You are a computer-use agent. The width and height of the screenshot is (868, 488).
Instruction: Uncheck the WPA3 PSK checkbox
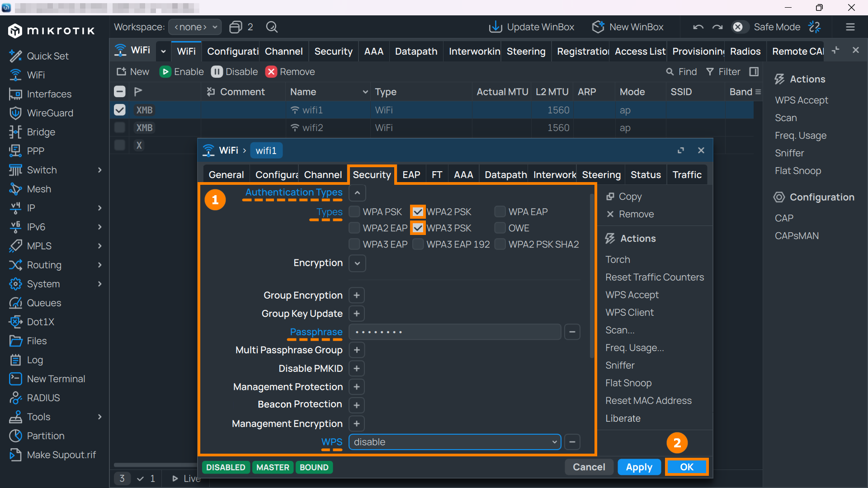tap(418, 228)
